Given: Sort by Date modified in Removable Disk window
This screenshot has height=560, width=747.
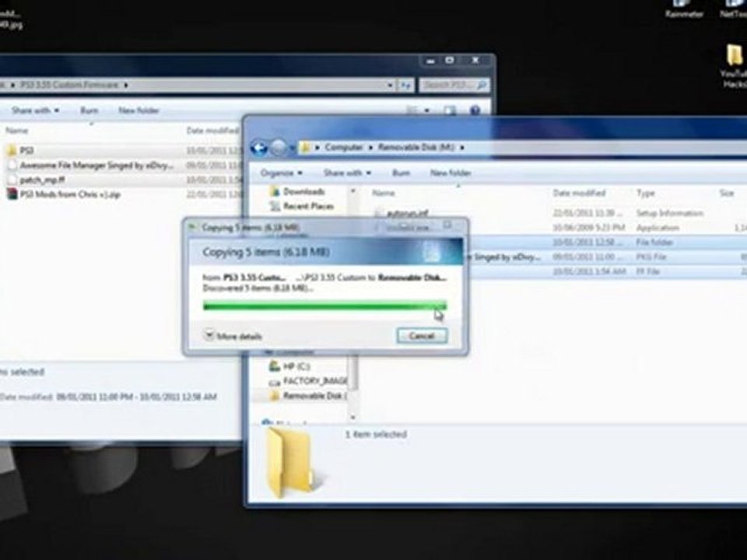Looking at the screenshot, I should click(x=579, y=193).
